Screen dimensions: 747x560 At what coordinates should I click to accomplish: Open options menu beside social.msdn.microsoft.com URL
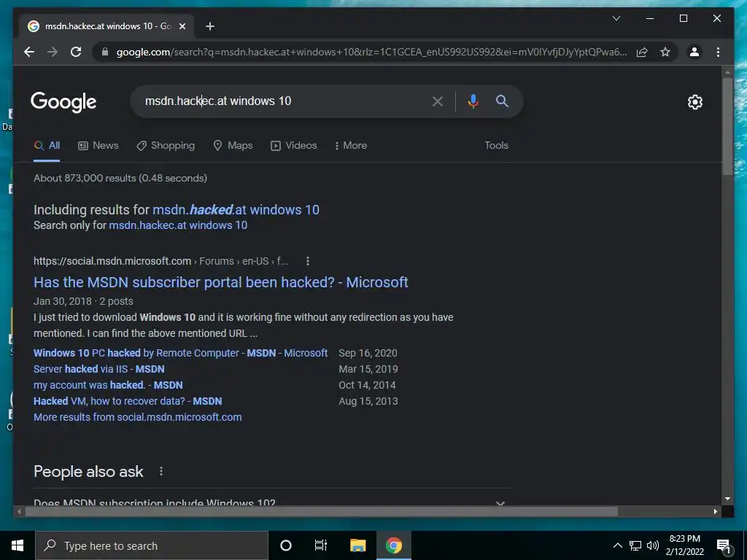click(x=308, y=261)
